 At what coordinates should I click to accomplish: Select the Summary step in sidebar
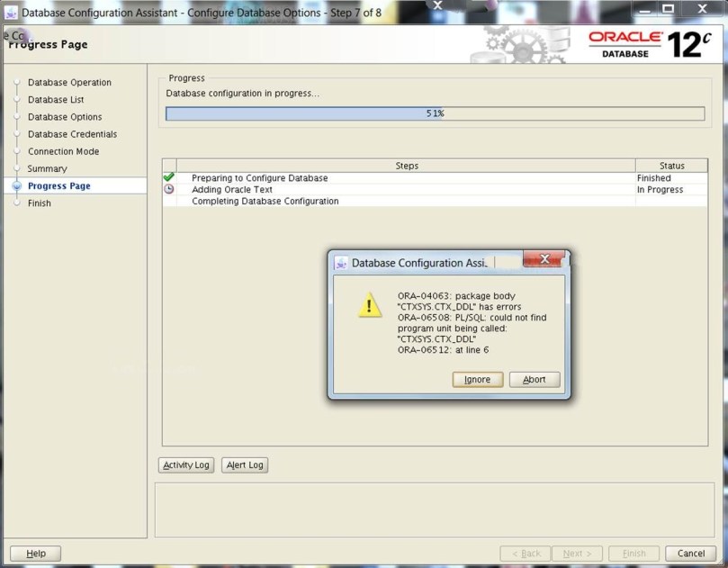(x=47, y=168)
